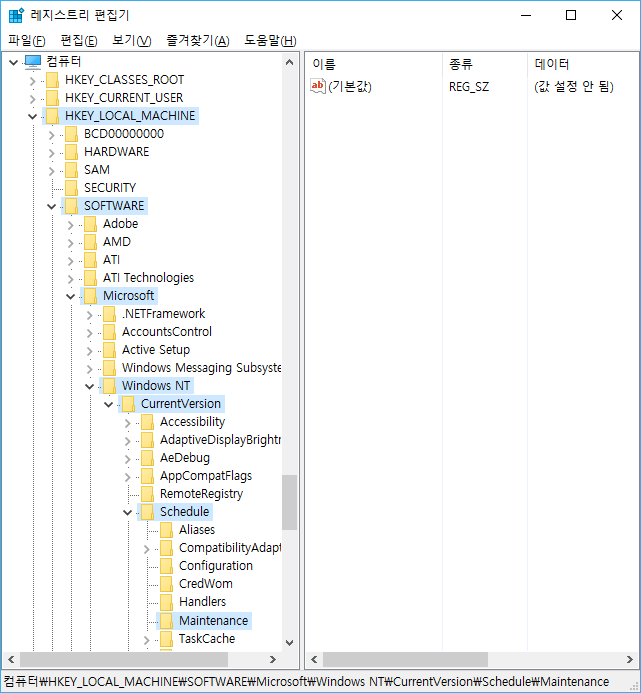Click the BCD00000000 folder icon
Screen dimensions: 641x693
[71, 134]
